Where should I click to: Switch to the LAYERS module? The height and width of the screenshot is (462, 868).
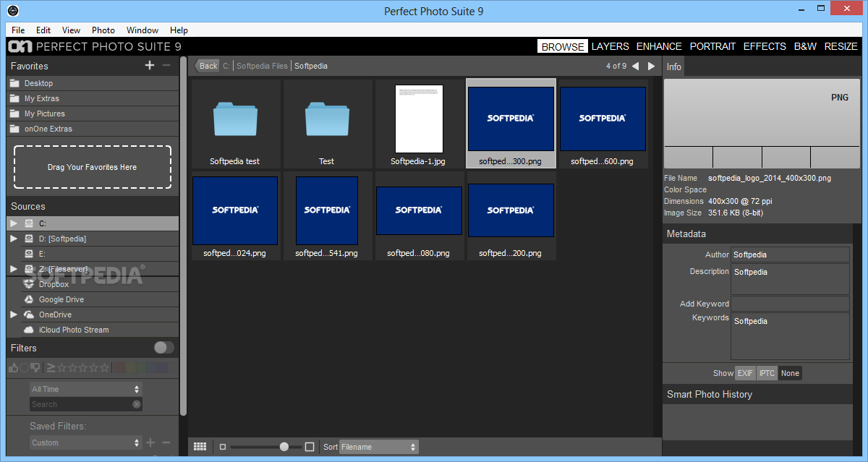click(610, 46)
